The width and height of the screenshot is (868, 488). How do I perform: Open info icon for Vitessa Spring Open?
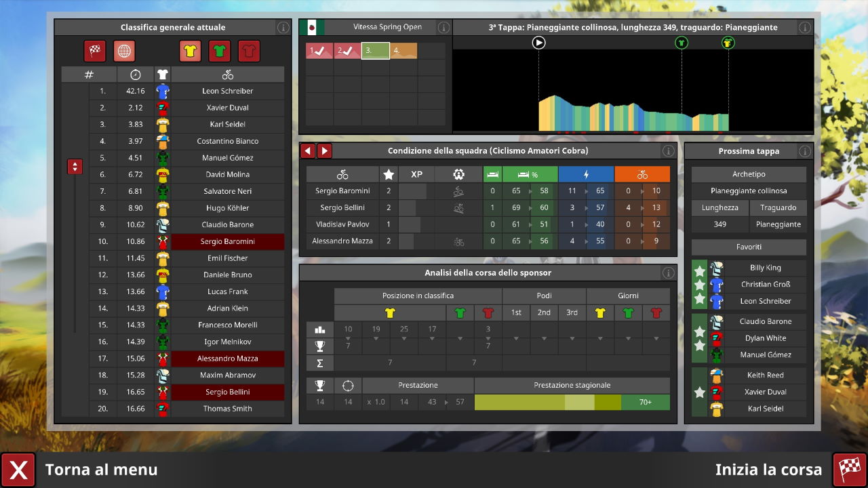click(443, 28)
